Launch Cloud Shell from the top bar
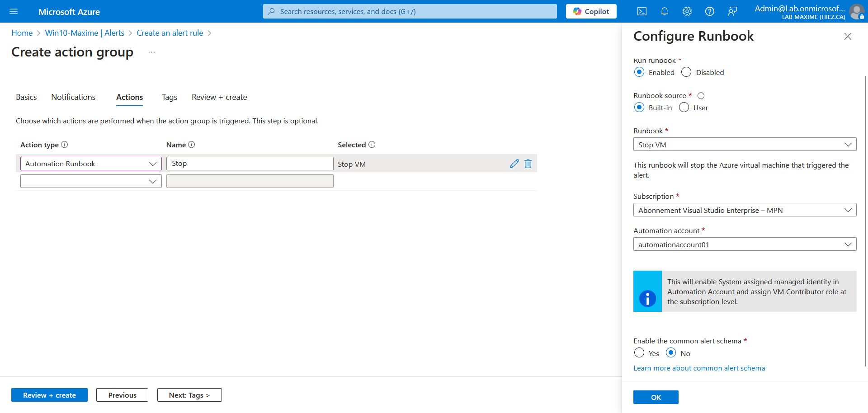 click(642, 12)
